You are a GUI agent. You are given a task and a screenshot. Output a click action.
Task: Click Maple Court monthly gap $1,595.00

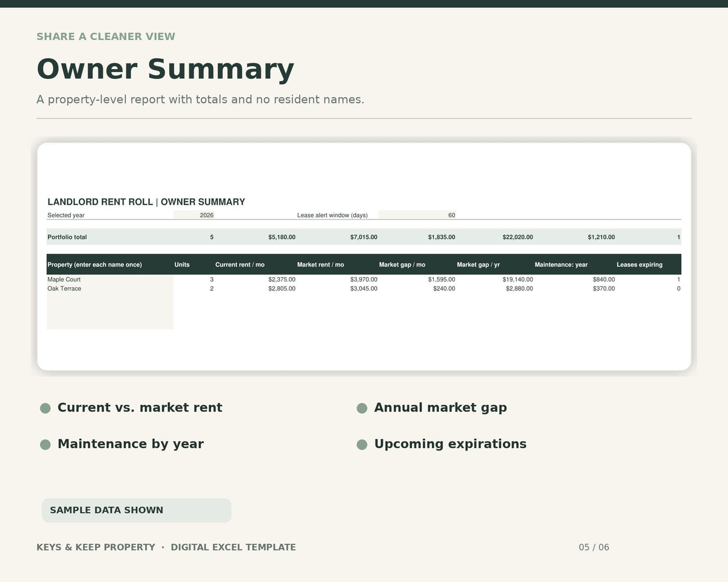[x=442, y=279]
